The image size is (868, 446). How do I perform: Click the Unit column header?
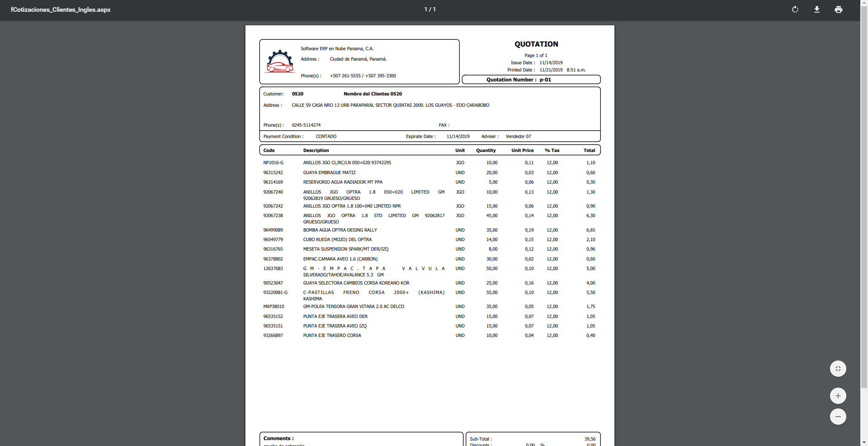[x=460, y=150]
